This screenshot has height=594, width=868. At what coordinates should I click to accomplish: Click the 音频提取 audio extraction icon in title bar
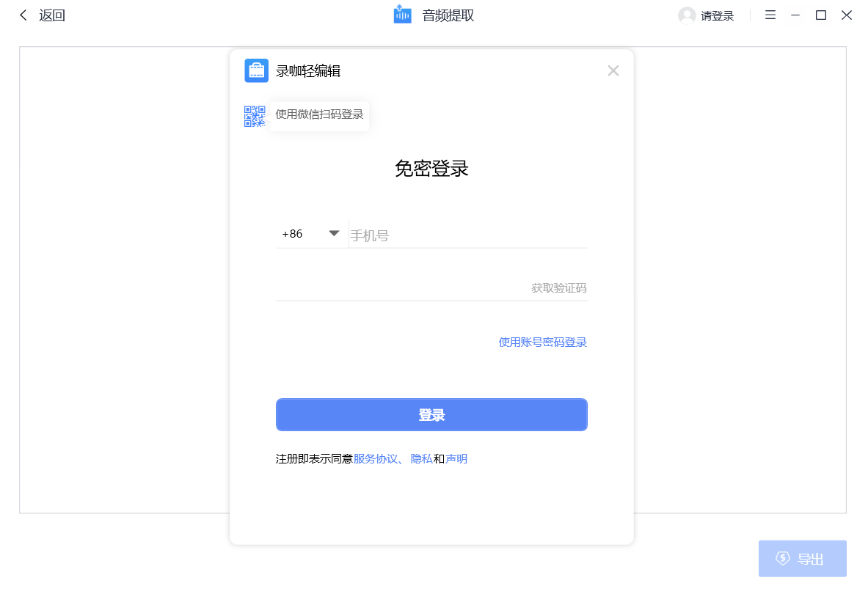(402, 15)
